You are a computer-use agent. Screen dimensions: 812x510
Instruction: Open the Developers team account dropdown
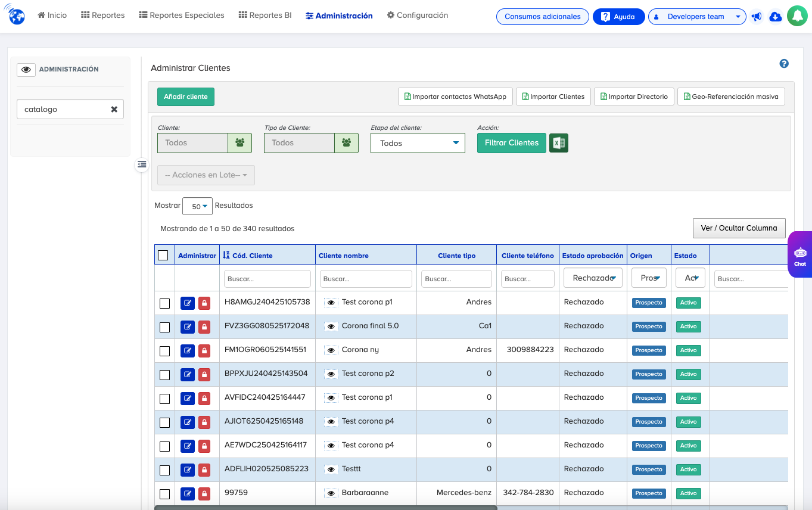(696, 17)
